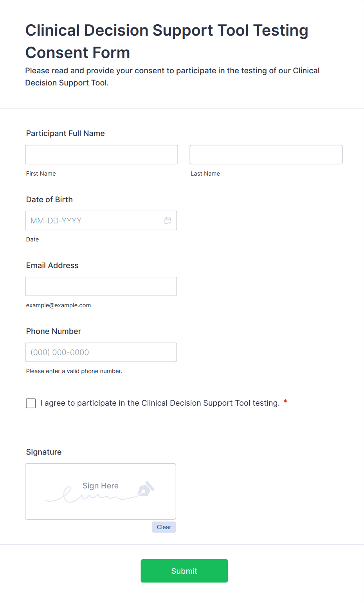Click the Signature section label
Image resolution: width=364 pixels, height=602 pixels.
(44, 452)
